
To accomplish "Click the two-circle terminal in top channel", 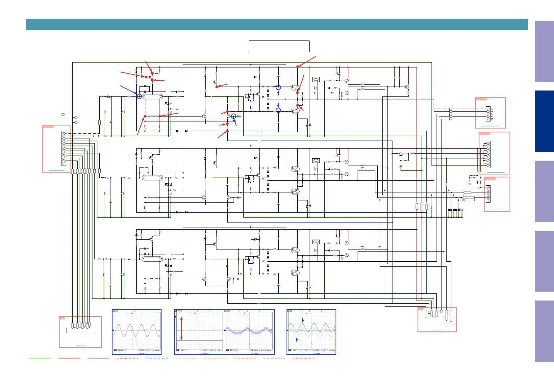I will (316, 80).
